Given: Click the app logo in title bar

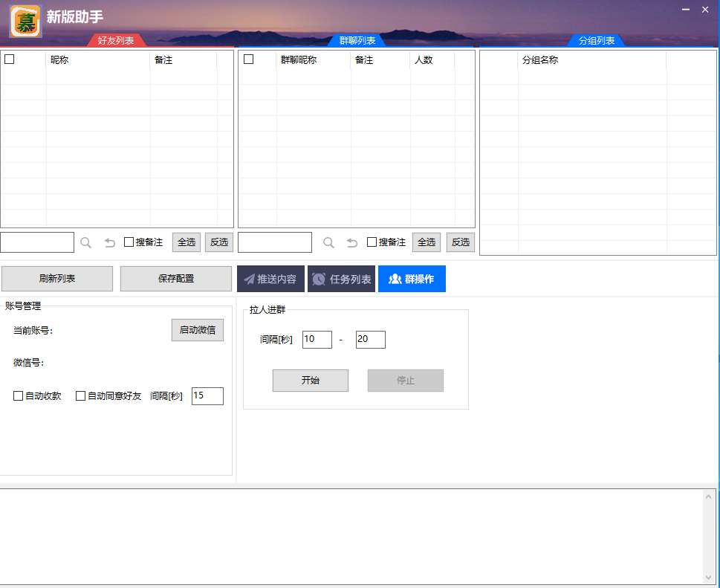Looking at the screenshot, I should tap(25, 22).
